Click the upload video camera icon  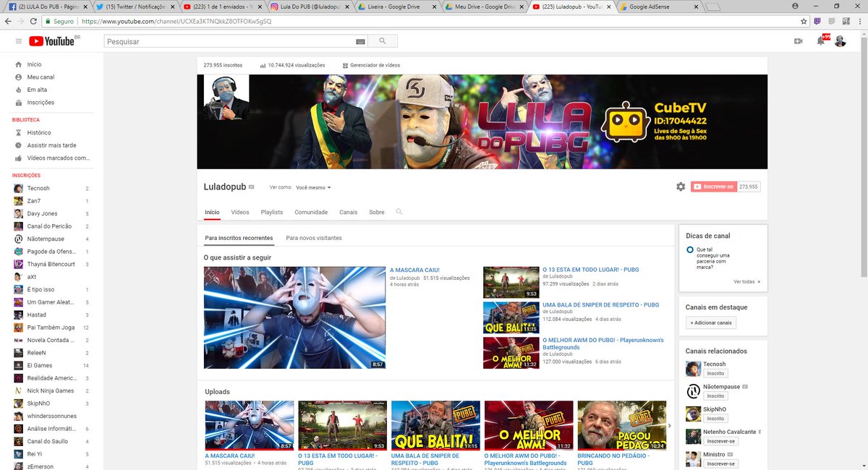point(799,41)
